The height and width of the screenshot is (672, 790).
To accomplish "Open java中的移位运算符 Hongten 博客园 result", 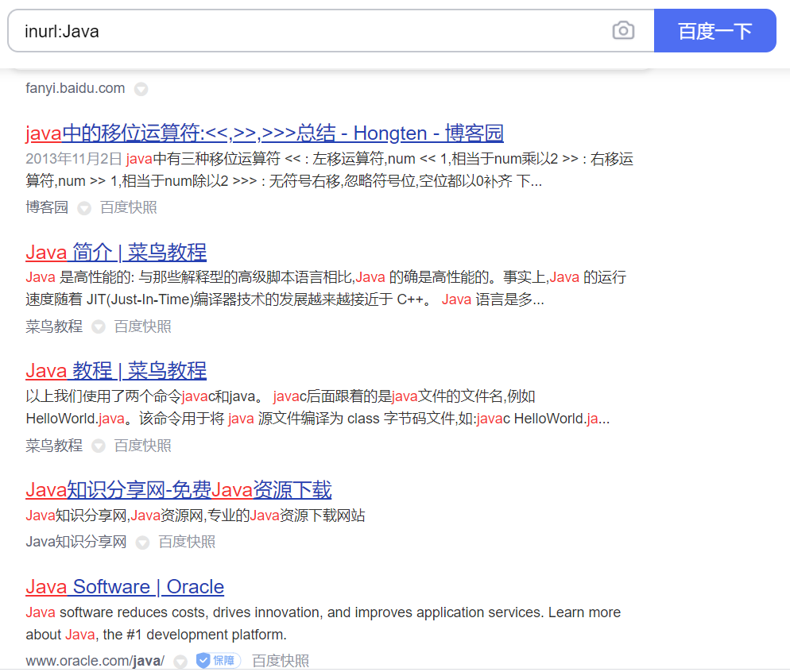I will (265, 133).
